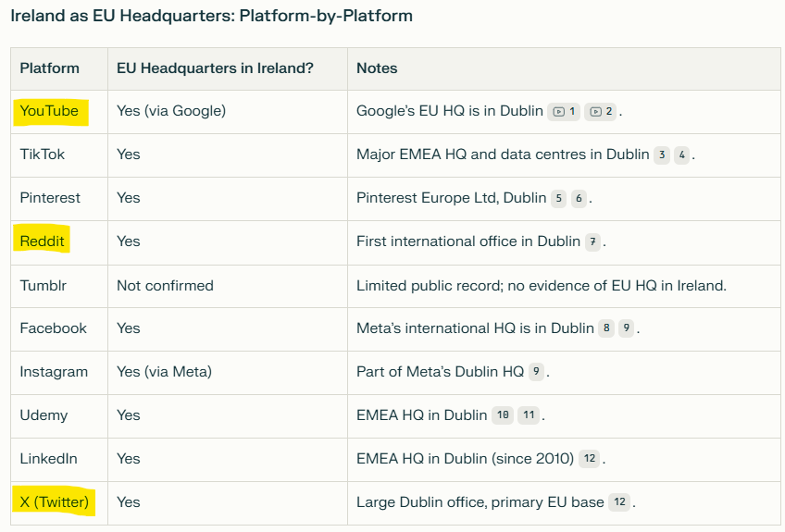Click the 'Ireland as EU Headquarters' heading
The image size is (785, 532).
[211, 16]
